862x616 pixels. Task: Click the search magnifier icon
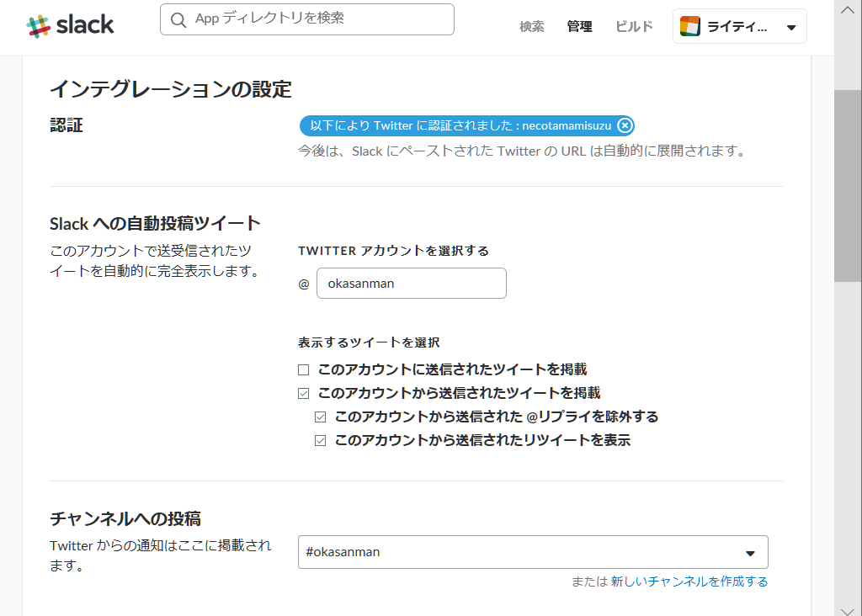tap(178, 19)
